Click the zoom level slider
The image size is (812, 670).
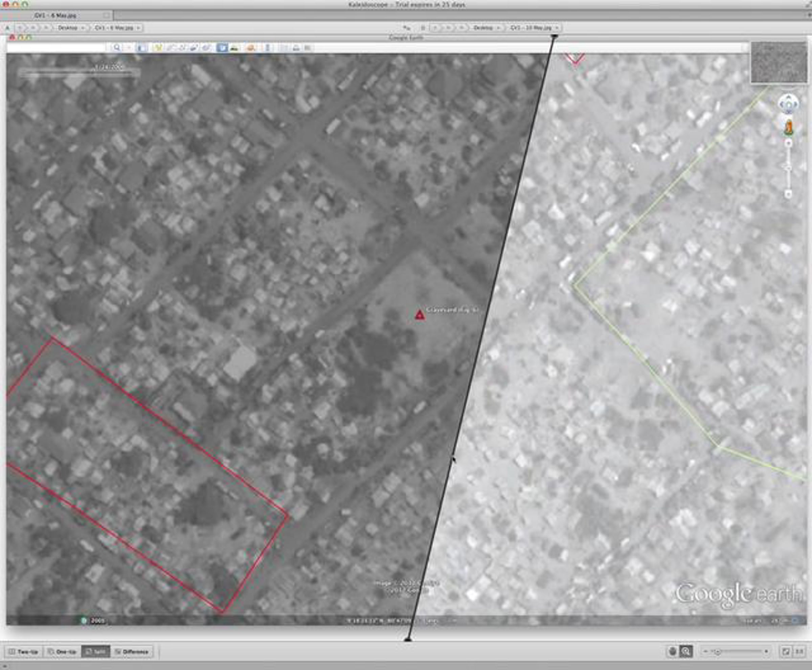[735, 651]
